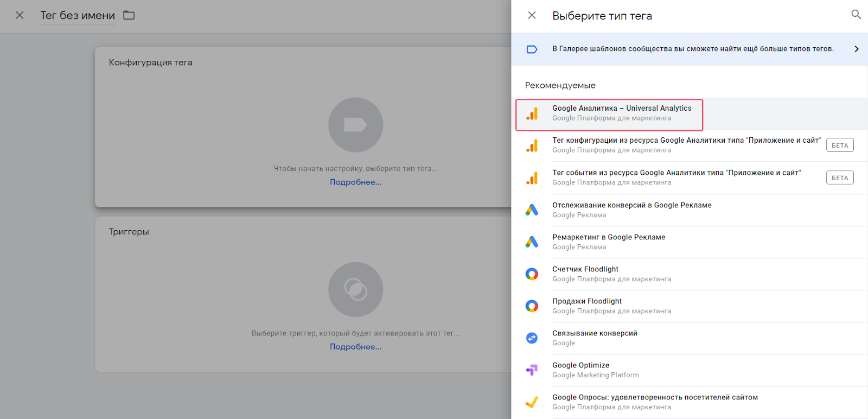Viewport: 868px width, 419px height.
Task: Expand the community template gallery arrow
Action: tap(857, 49)
